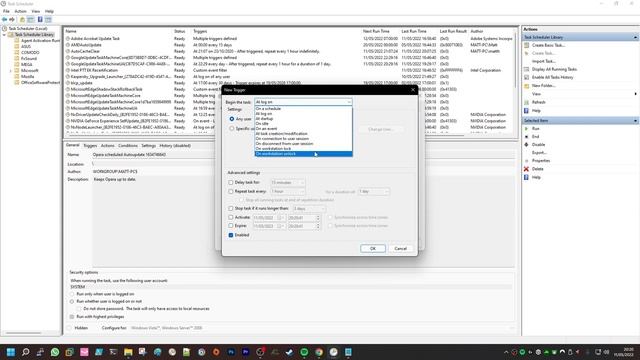
Task: Click the red Delete icon
Action: (527, 169)
